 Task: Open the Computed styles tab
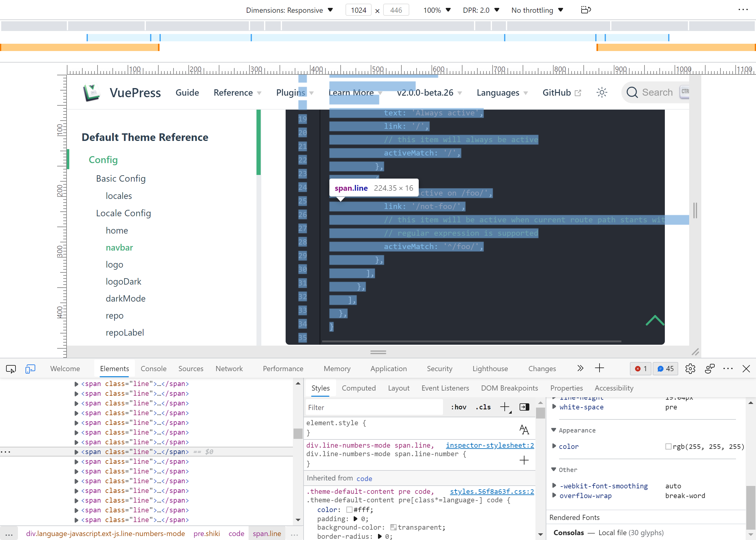coord(359,388)
